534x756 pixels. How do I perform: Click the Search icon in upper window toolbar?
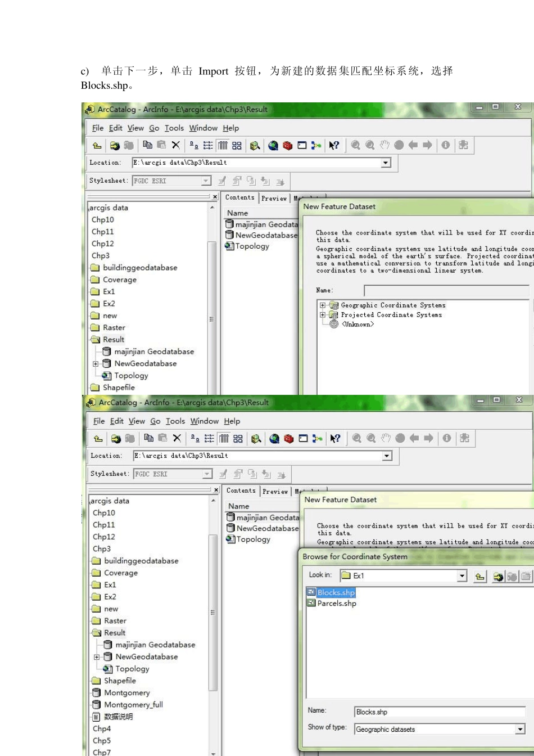coord(255,145)
